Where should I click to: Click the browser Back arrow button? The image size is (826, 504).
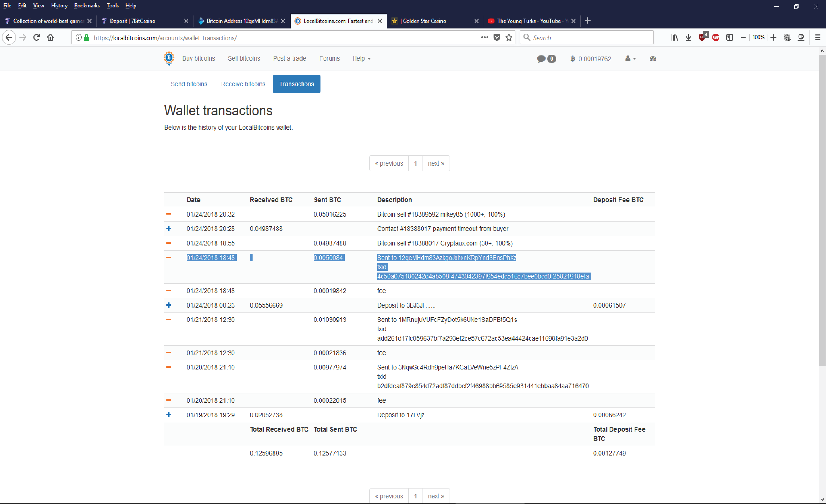(x=9, y=38)
